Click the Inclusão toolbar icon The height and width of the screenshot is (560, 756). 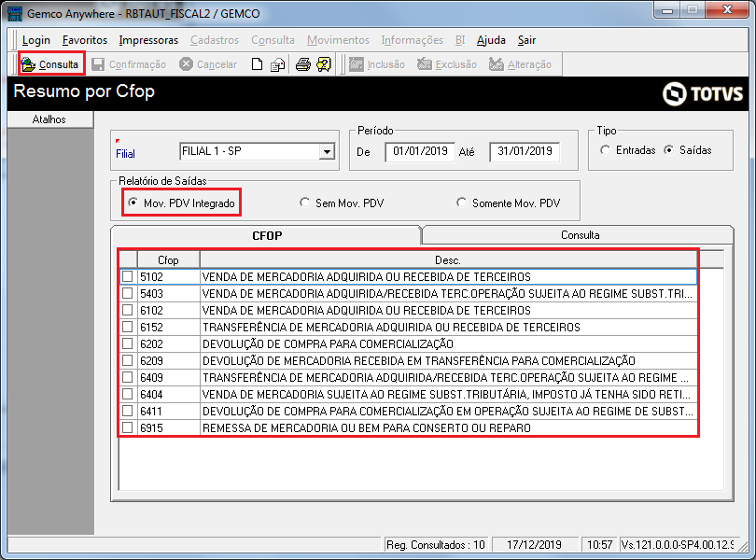coord(357,64)
